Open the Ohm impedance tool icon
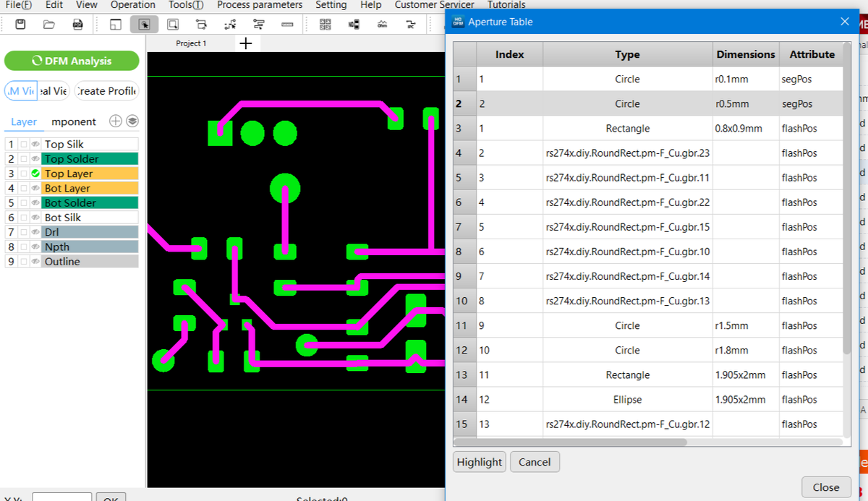 click(x=382, y=25)
